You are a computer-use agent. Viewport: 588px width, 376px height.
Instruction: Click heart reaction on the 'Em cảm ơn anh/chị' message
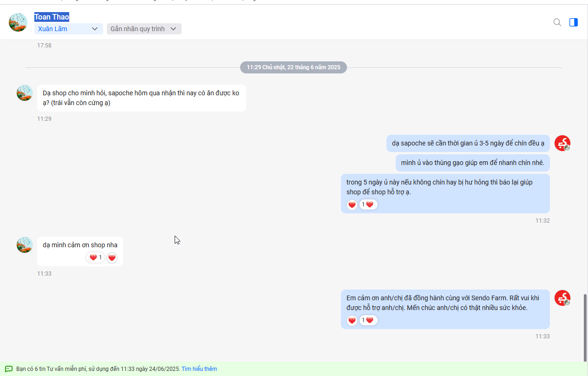[x=352, y=320]
